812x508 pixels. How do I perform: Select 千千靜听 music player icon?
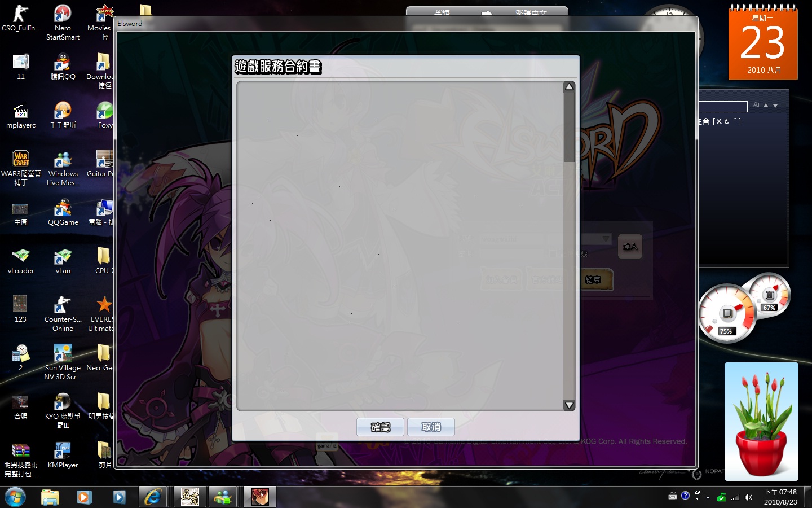[63, 115]
